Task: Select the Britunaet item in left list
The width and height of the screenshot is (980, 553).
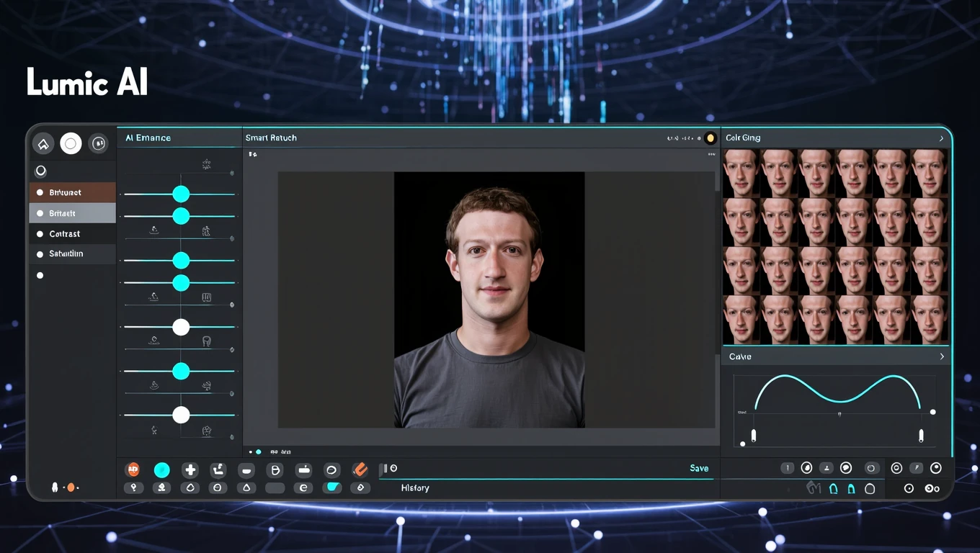Action: pyautogui.click(x=72, y=192)
